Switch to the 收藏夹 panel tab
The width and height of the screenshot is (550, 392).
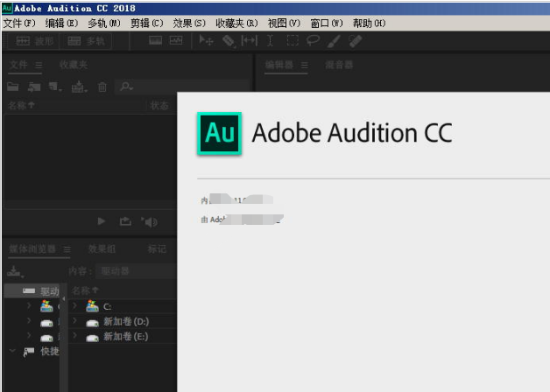tap(74, 65)
